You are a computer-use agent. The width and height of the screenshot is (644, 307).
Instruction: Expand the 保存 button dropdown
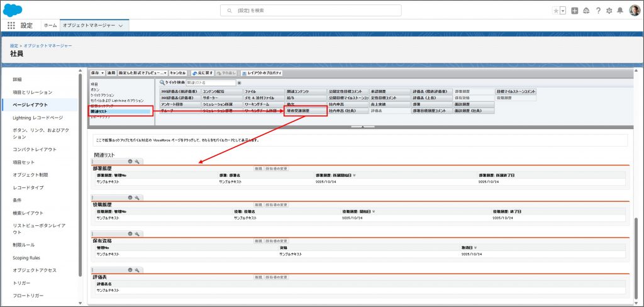click(x=103, y=73)
